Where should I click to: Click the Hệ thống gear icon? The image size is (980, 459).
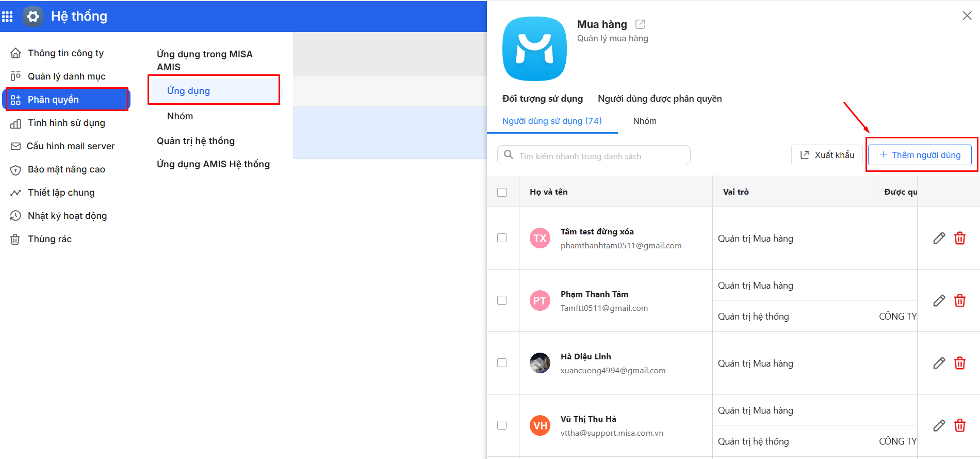pyautogui.click(x=33, y=17)
